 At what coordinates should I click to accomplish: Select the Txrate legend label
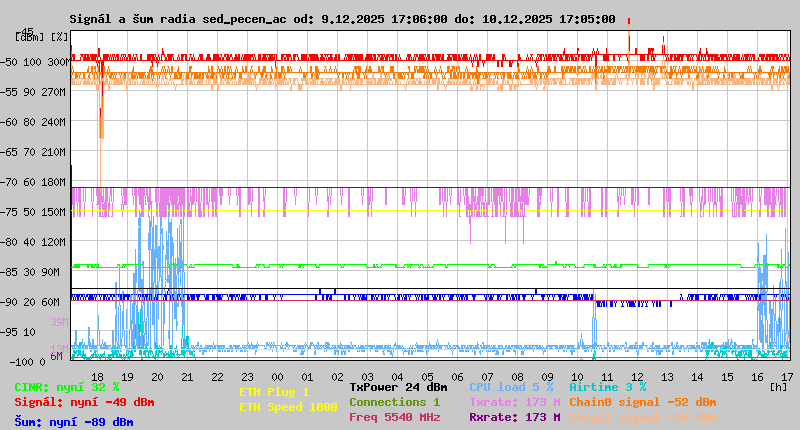[x=514, y=402]
